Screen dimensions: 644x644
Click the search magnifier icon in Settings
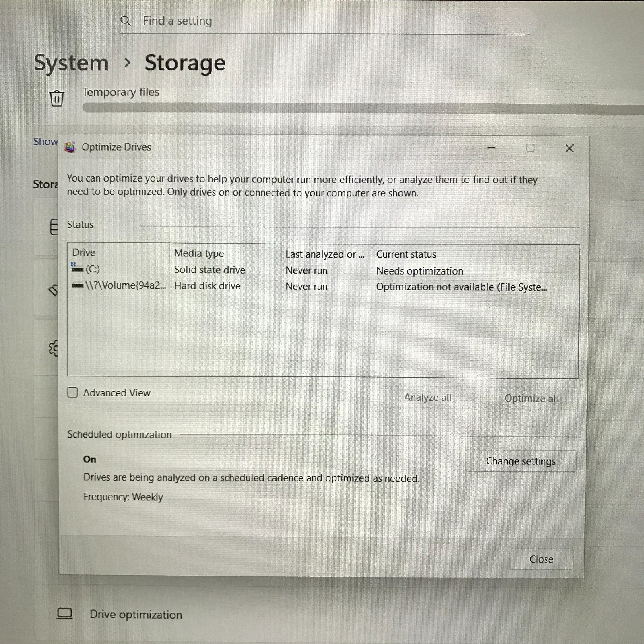[126, 21]
